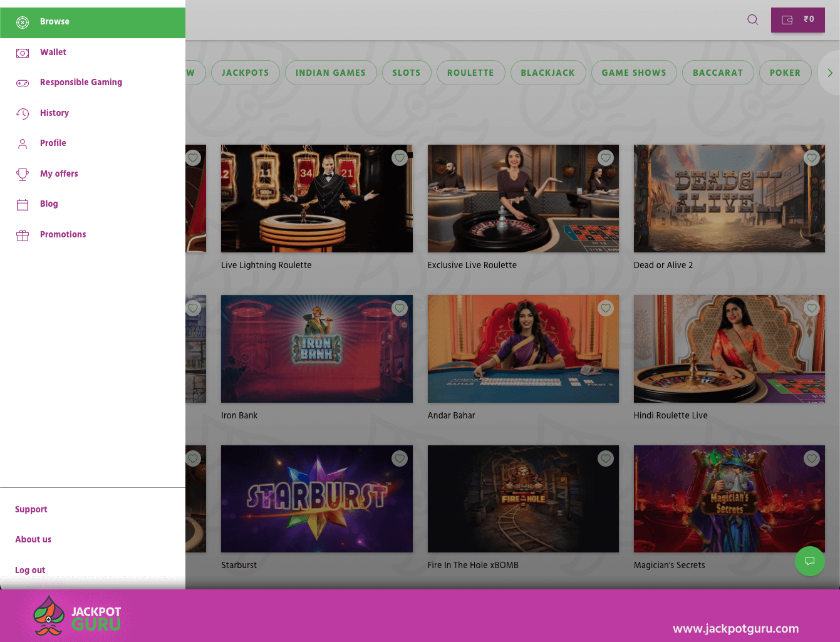Open the Profile menu item

[93, 143]
